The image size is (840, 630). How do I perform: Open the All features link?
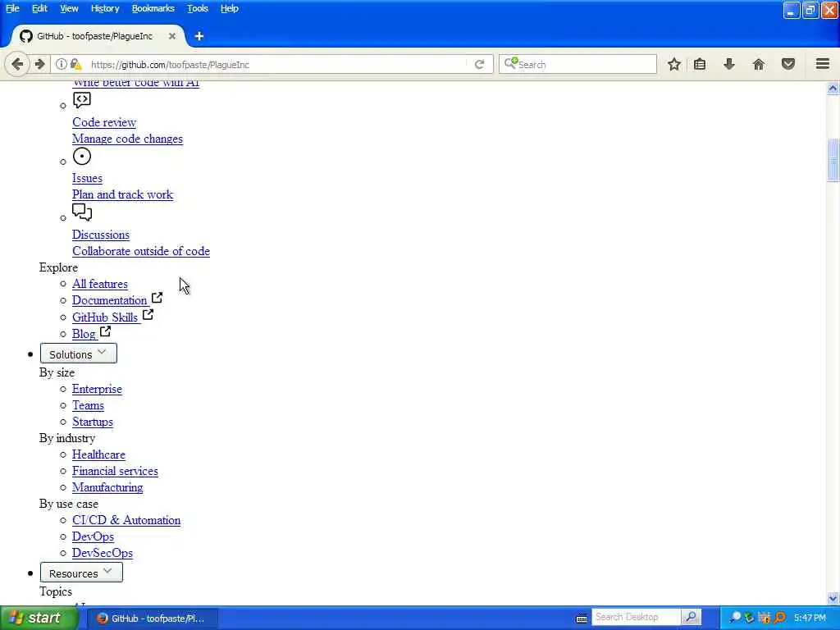[x=100, y=284]
